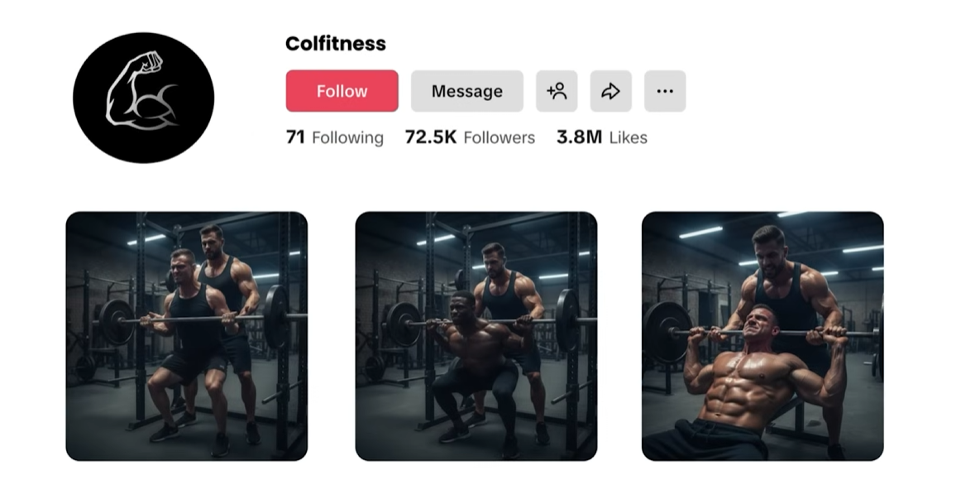Open the first squat video thumbnail
The image size is (980, 480).
(x=186, y=336)
